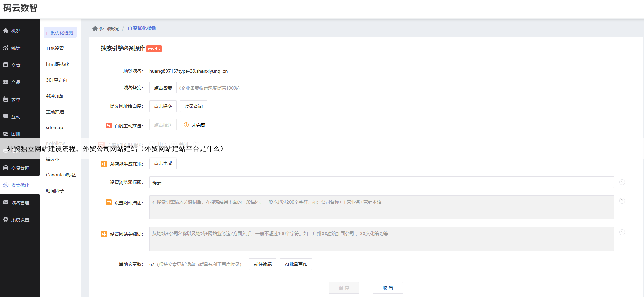Open the 概况 overview home icon in sidebar

click(6, 31)
